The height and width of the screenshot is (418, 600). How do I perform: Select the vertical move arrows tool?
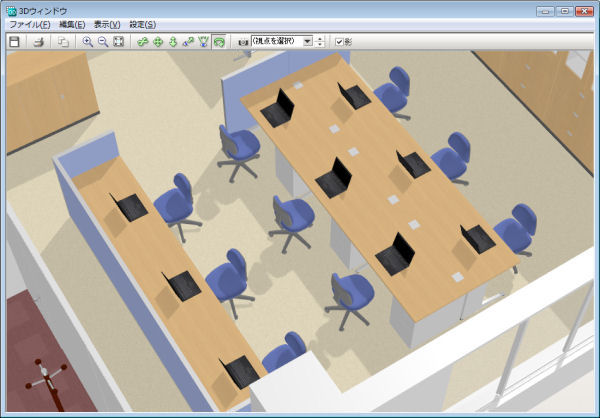(173, 42)
